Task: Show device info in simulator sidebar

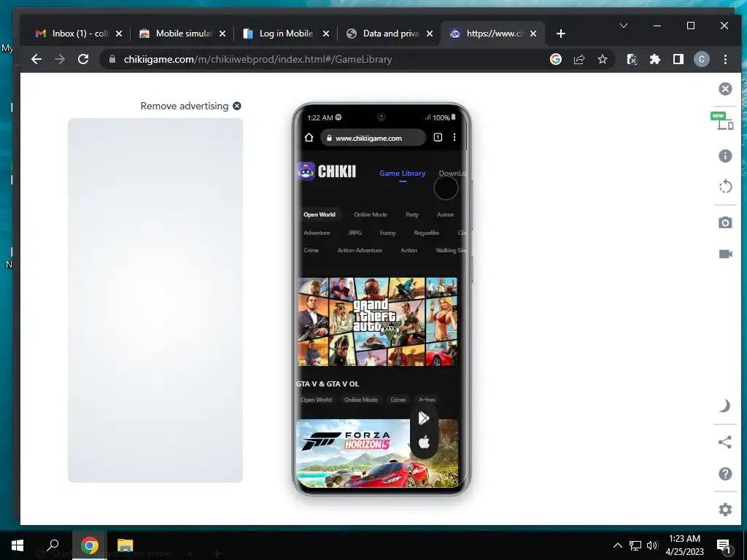Action: tap(725, 156)
